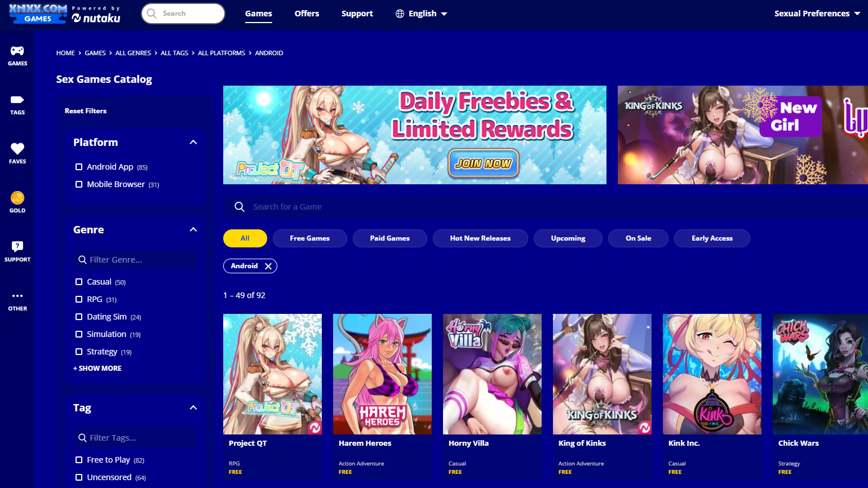Select the On Sale filter tab

[638, 238]
